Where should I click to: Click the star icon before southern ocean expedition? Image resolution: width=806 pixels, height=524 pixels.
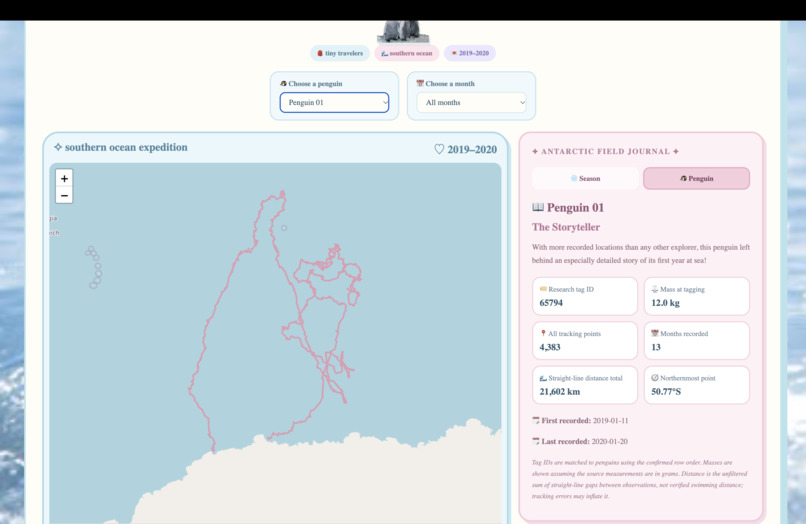[58, 147]
